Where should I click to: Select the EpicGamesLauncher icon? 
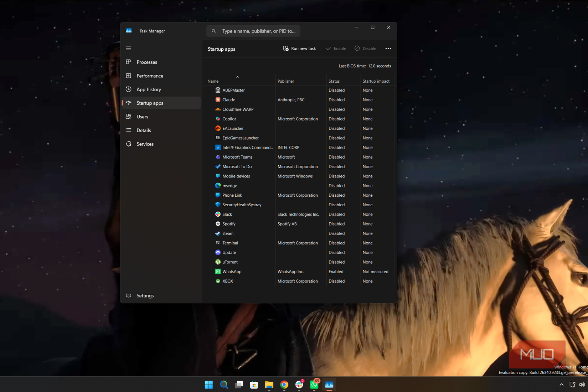coord(218,138)
